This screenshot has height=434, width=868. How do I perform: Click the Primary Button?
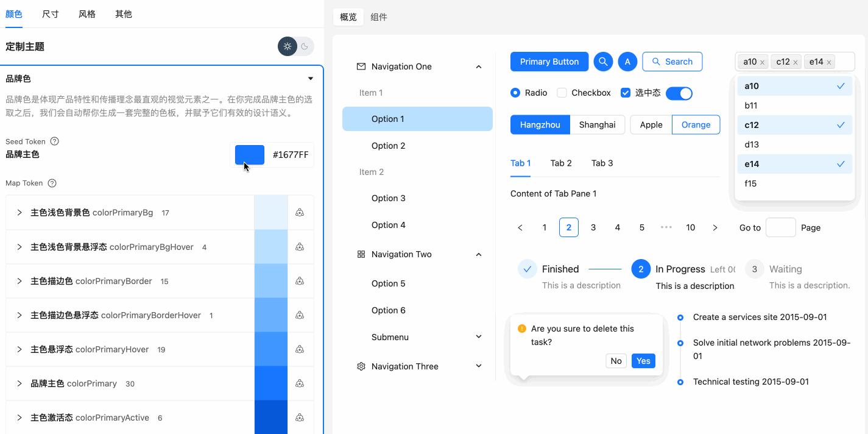(x=549, y=61)
